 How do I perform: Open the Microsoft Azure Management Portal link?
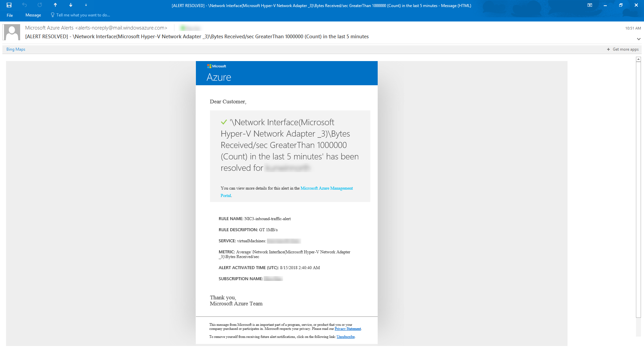[326, 188]
